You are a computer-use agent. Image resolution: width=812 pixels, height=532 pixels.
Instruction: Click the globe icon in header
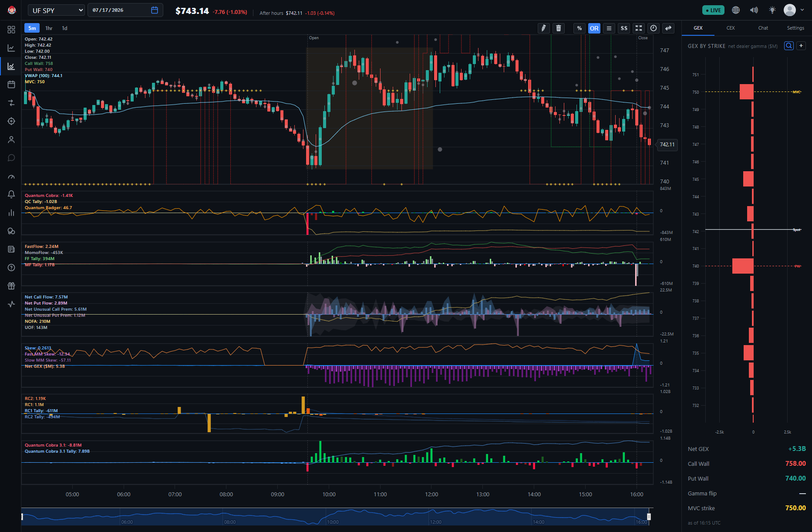tap(736, 10)
